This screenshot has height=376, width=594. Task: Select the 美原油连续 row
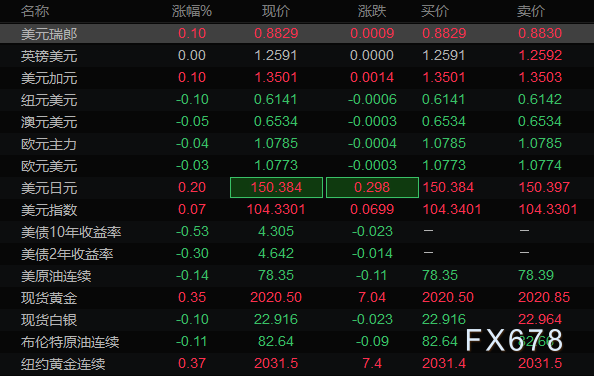pos(297,275)
